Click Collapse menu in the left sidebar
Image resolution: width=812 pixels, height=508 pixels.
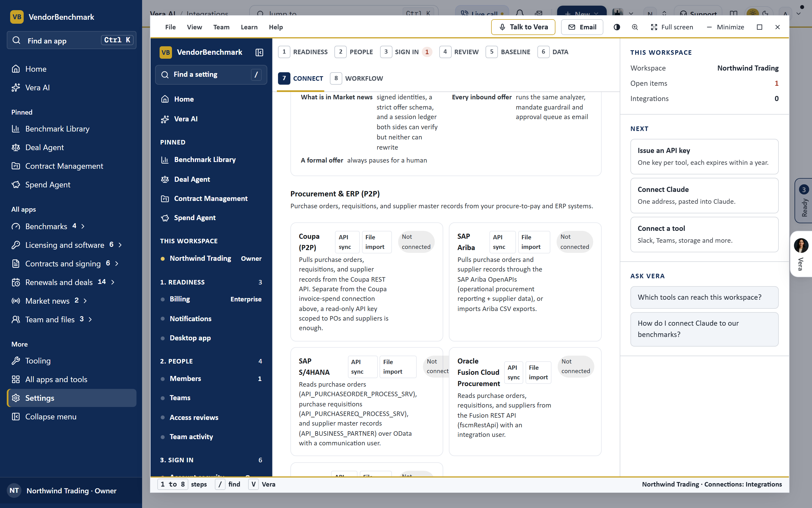click(71, 417)
